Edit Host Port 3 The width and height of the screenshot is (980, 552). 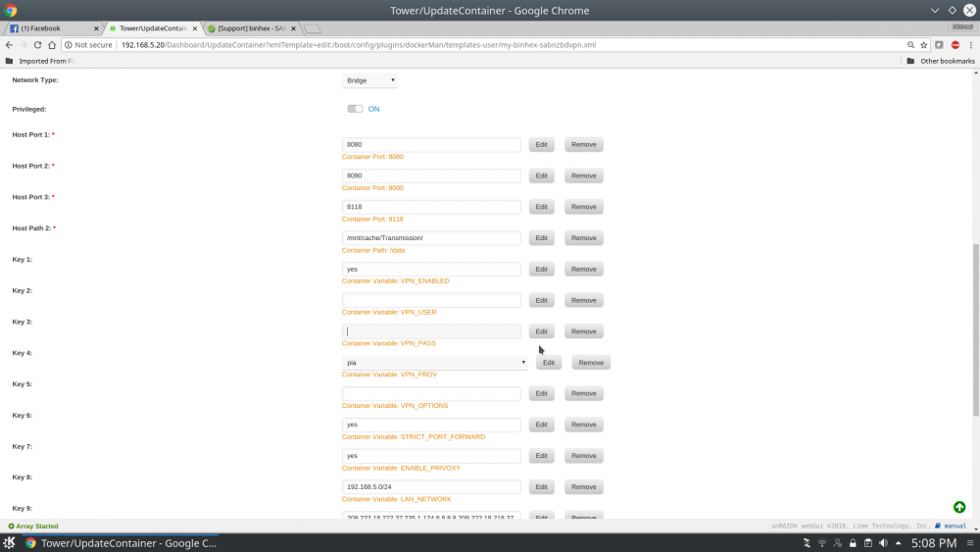pyautogui.click(x=541, y=207)
